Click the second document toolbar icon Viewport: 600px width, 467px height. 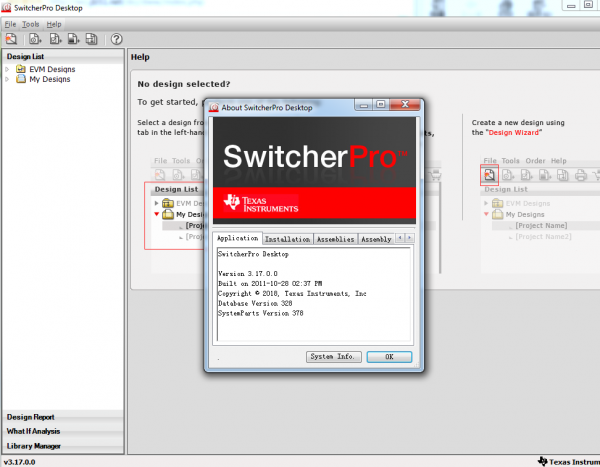[35, 39]
